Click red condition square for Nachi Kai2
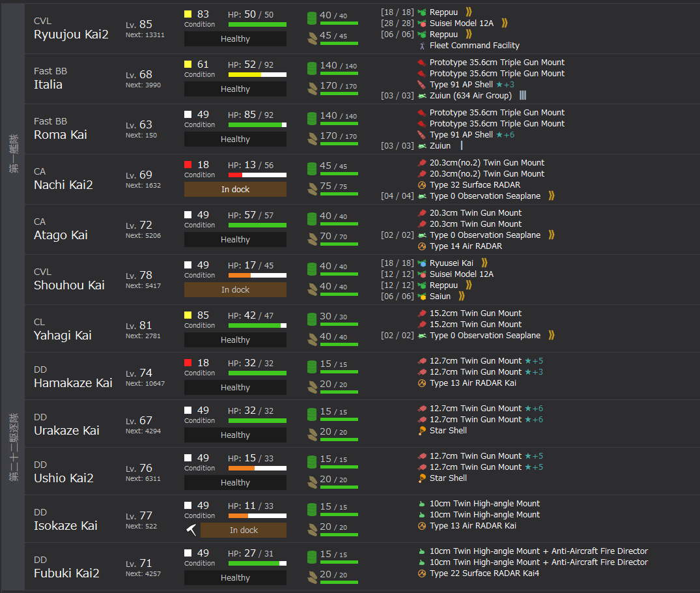 [188, 164]
